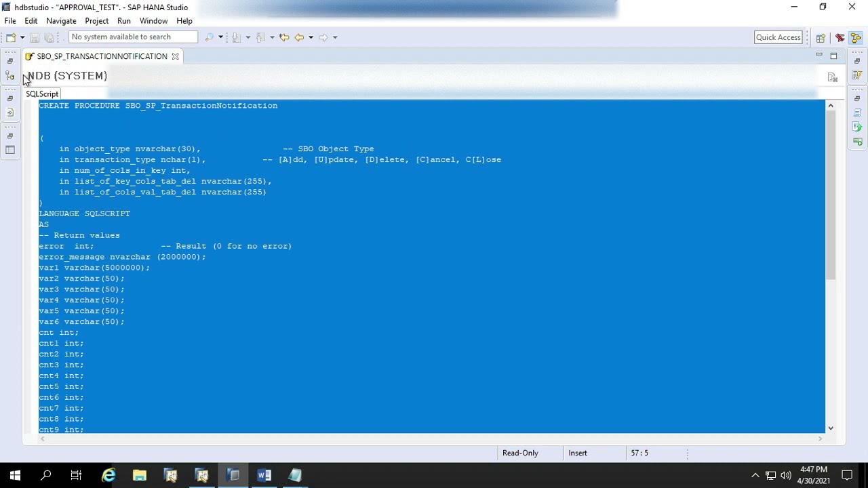
Task: Open the Window menu
Action: pos(154,21)
